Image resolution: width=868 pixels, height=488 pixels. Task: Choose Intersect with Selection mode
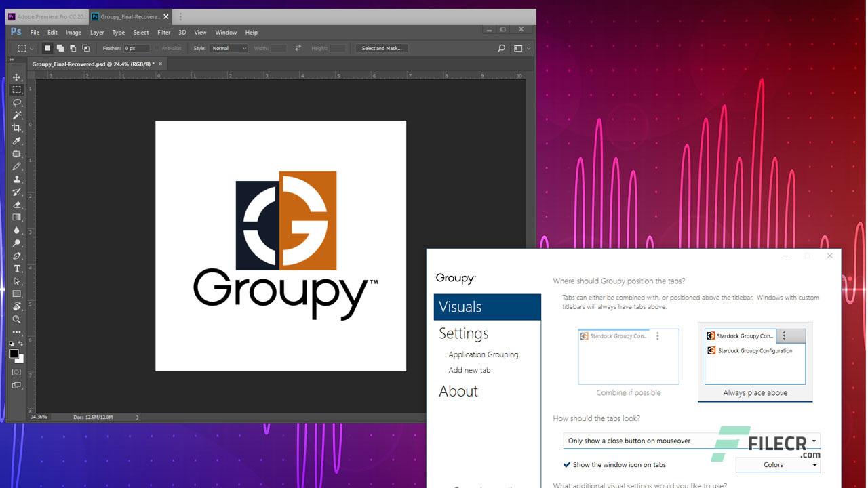(85, 48)
